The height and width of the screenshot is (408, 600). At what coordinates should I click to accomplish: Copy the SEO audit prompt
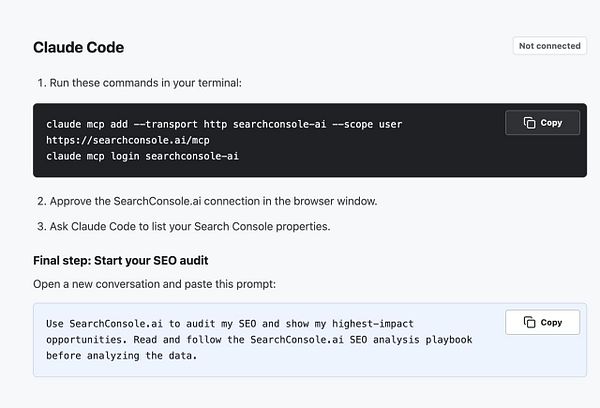pyautogui.click(x=542, y=322)
